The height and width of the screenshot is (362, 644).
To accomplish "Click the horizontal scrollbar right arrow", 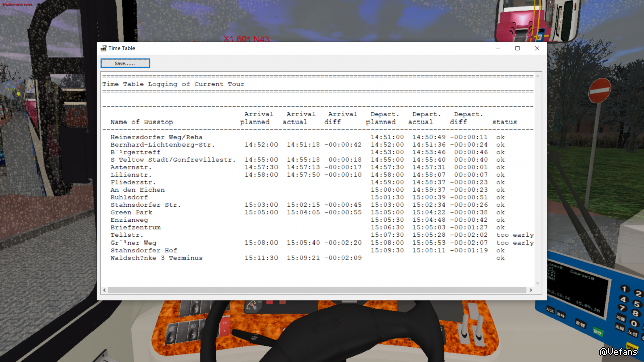I will [x=530, y=290].
